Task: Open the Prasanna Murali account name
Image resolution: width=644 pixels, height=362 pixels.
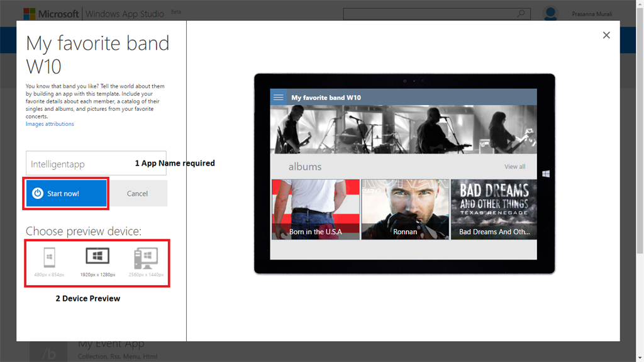Action: [592, 14]
